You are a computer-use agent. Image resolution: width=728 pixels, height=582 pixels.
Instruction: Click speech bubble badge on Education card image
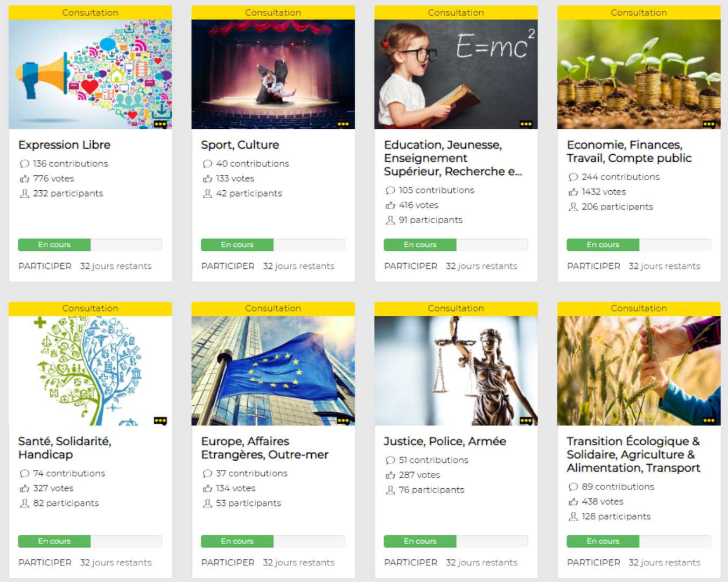526,124
